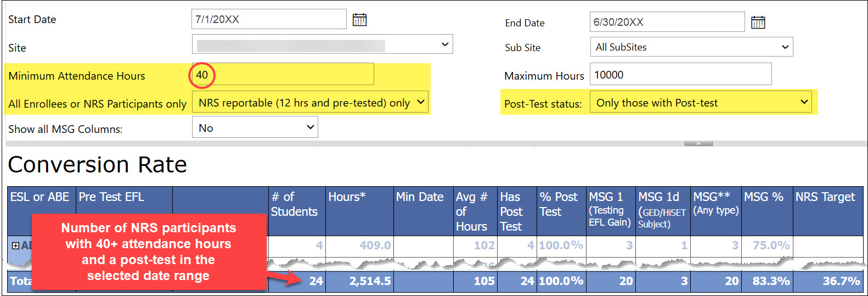Click the Hours* column header
868x296 pixels.
347,197
